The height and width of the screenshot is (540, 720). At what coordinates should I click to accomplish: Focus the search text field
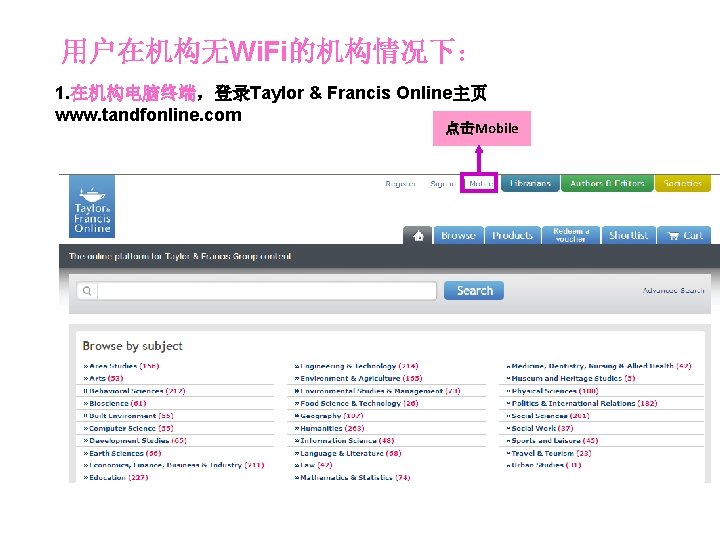coord(267,291)
